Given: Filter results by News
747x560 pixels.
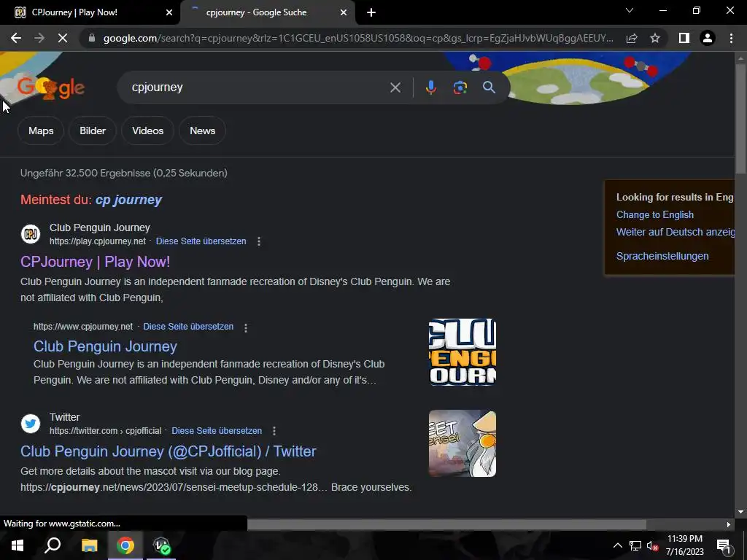Looking at the screenshot, I should (203, 131).
